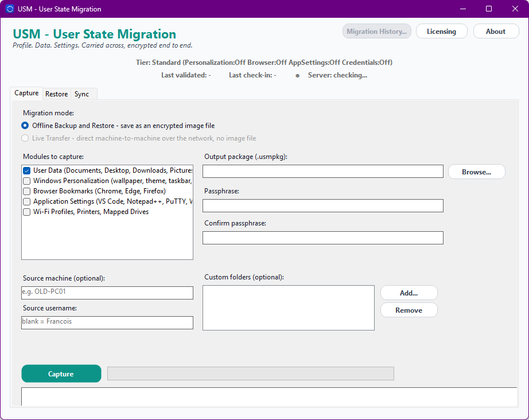Click the Tier: Standard status text

[x=264, y=63]
